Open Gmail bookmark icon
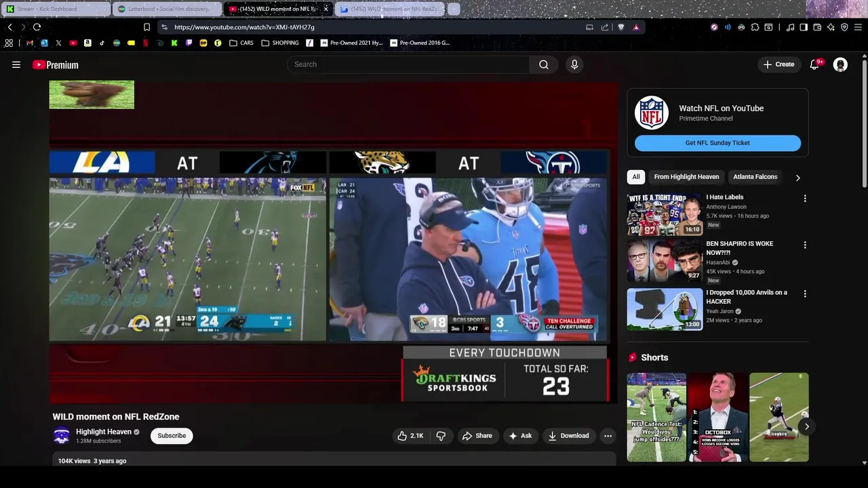The width and height of the screenshot is (868, 488). tap(30, 43)
